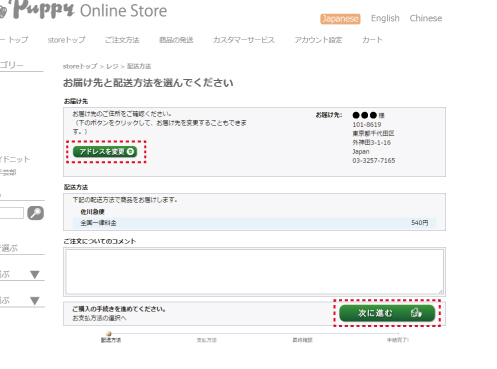The image size is (497, 369).
Task: Click the phone number 03-3257-7165
Action: point(374,161)
